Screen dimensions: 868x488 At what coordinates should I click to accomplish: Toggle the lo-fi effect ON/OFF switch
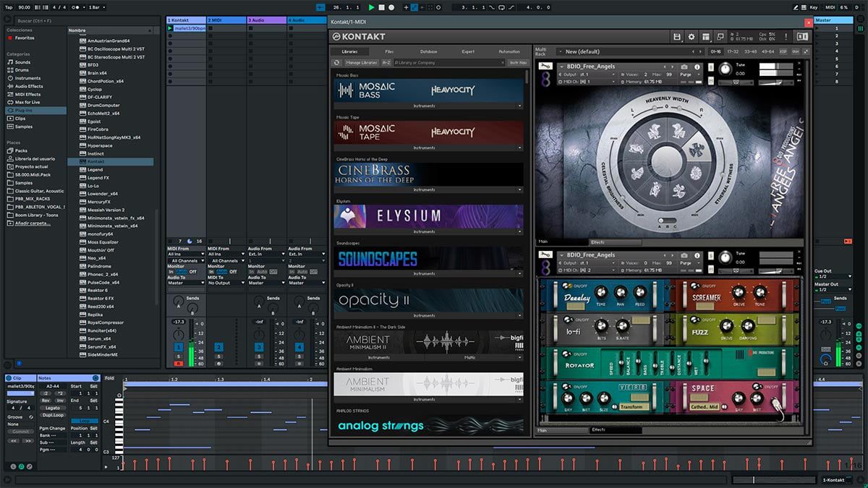570,319
